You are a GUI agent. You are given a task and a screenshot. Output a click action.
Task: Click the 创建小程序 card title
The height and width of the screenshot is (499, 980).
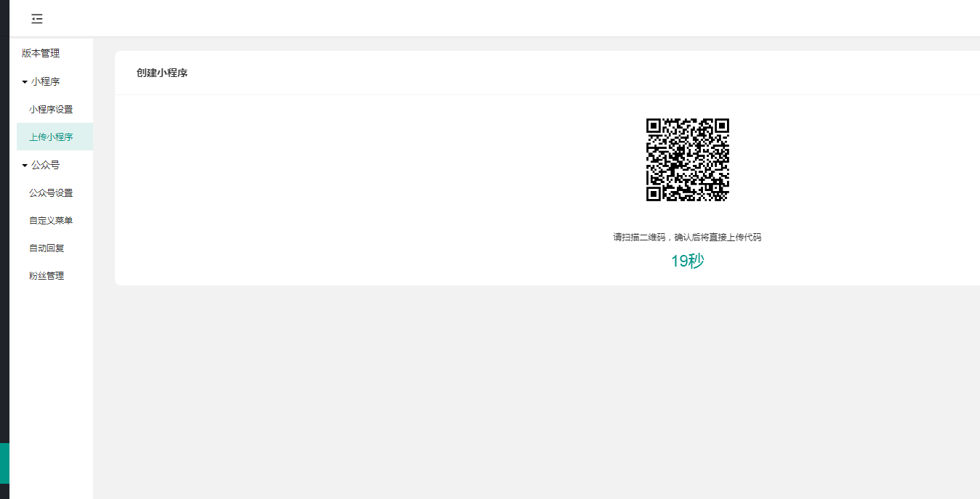click(162, 73)
